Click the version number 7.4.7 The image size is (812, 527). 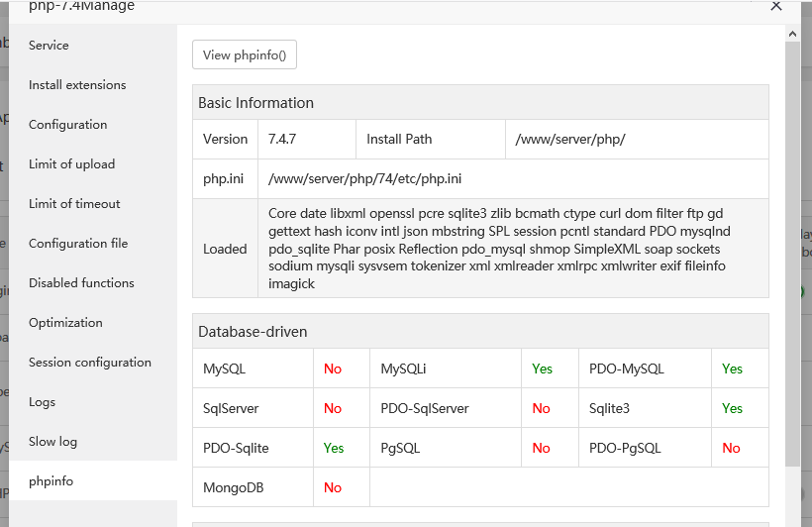284,140
